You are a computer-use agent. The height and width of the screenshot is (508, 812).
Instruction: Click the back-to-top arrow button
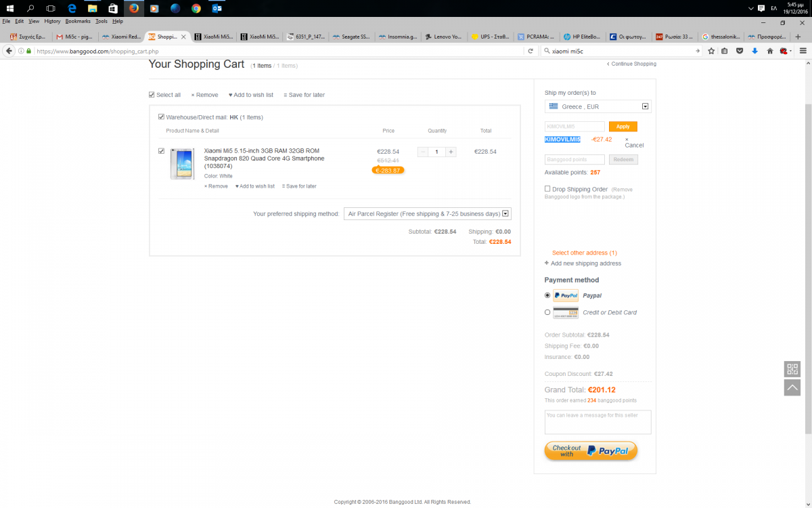(792, 387)
